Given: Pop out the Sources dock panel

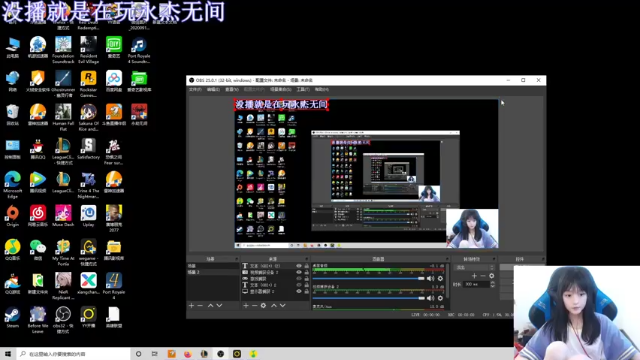Looking at the screenshot, I should pyautogui.click(x=307, y=259).
